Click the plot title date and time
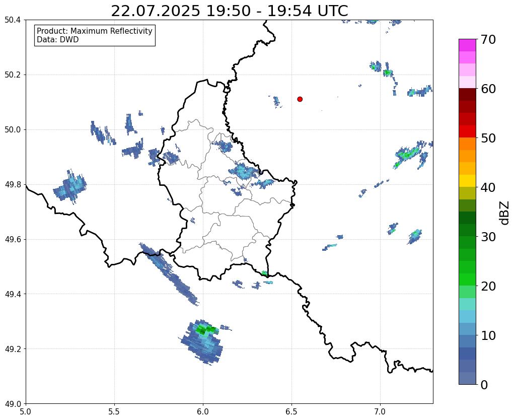 click(229, 11)
